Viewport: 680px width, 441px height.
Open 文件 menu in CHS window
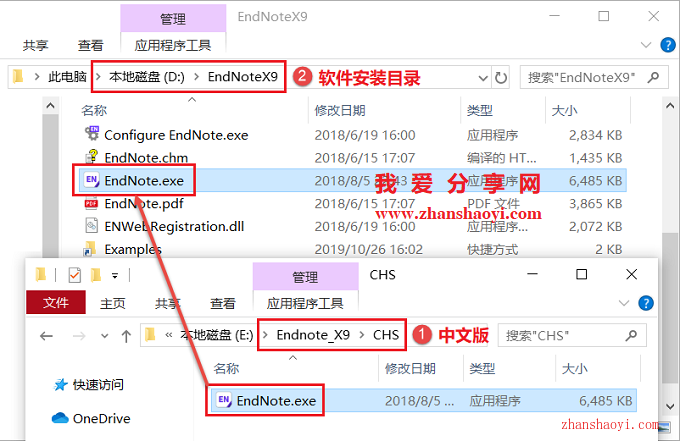coord(56,302)
